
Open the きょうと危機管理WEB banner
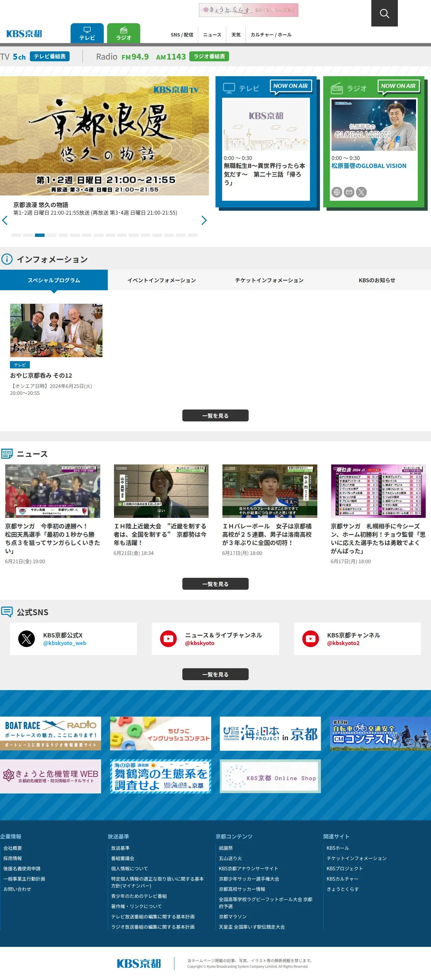(x=50, y=776)
